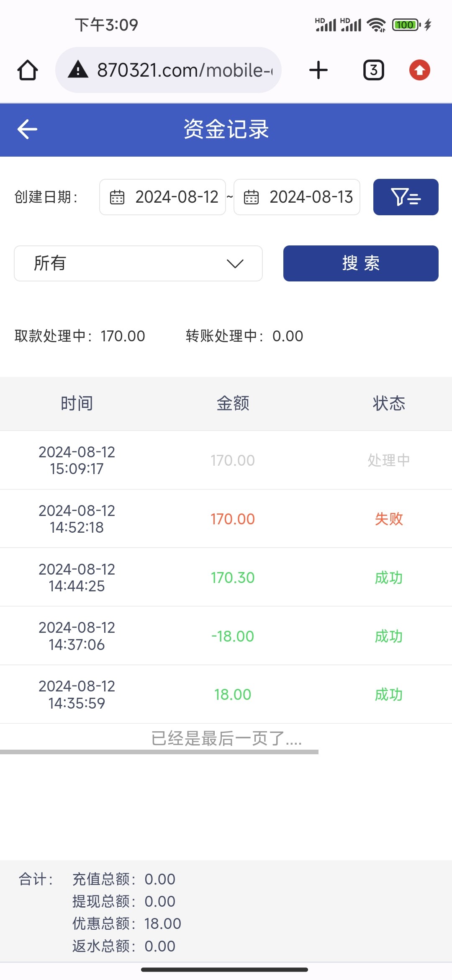The image size is (452, 980).
Task: Click calendar icon in end date field
Action: [x=251, y=197]
